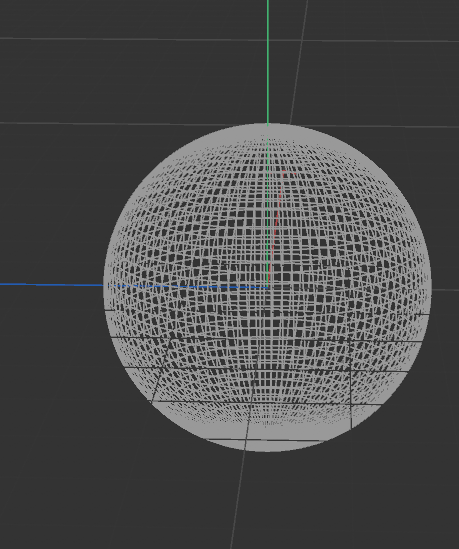Click the faint grid line right of the sphere
Screen dimensions: 459x549
coord(445,290)
